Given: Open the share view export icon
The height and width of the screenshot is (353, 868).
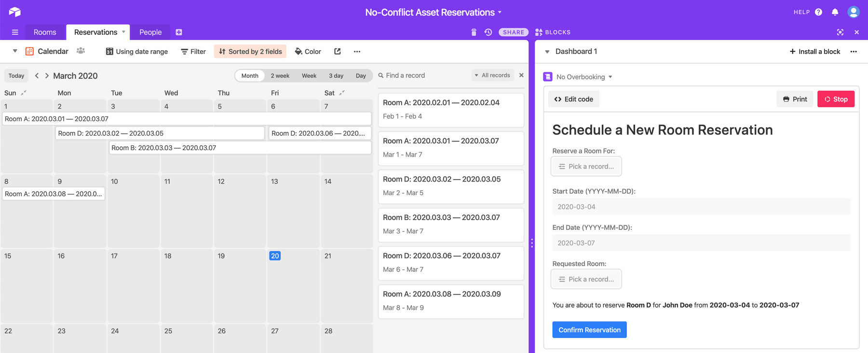Looking at the screenshot, I should [338, 52].
